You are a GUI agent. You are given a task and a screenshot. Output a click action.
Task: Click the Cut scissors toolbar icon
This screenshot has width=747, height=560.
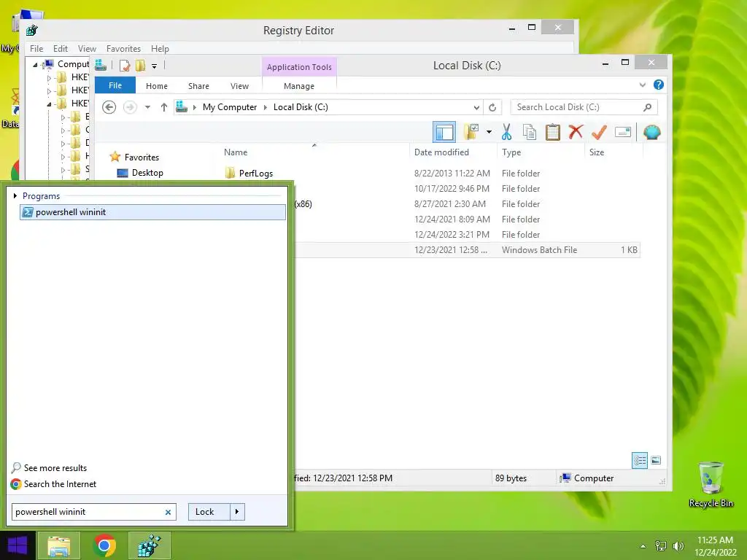point(506,133)
